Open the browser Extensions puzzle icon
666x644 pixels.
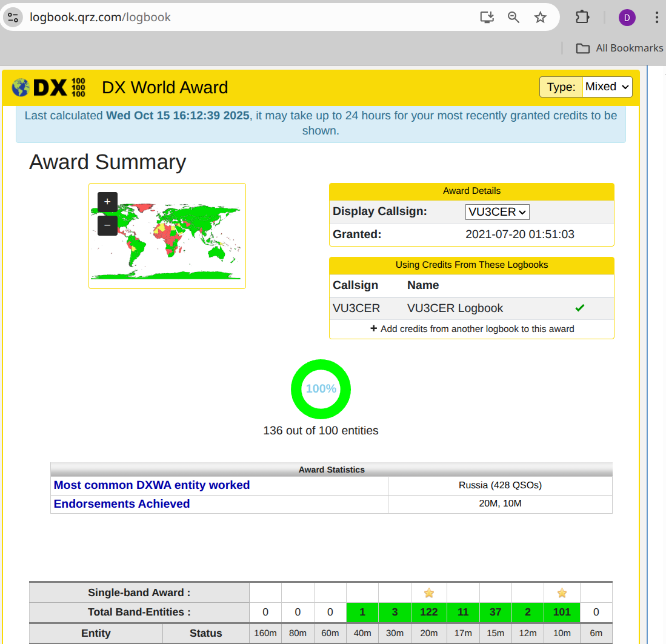pos(582,17)
